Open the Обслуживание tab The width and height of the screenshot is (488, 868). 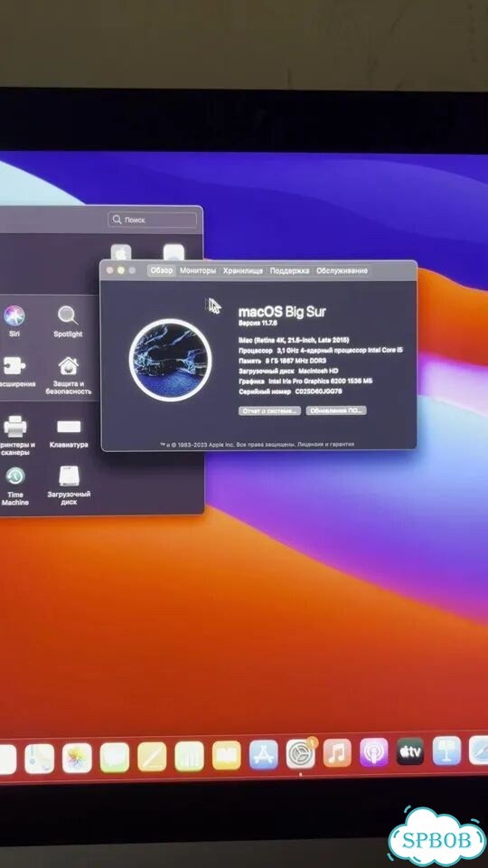(342, 270)
